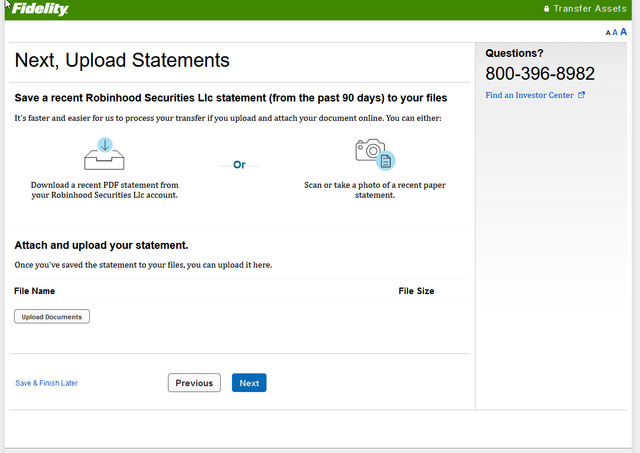
Task: Select the medium text size A
Action: (615, 32)
